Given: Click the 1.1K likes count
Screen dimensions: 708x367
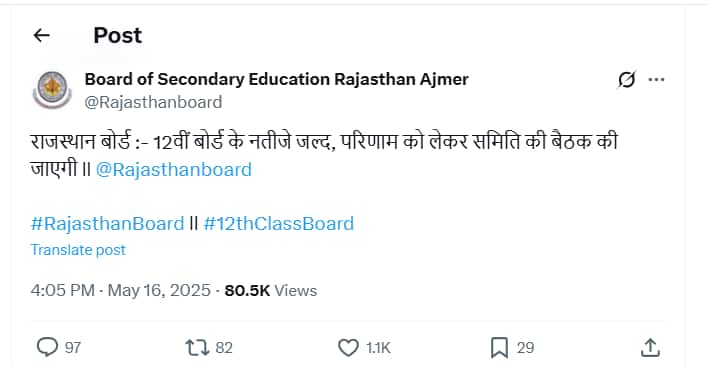Looking at the screenshot, I should click(x=378, y=348).
